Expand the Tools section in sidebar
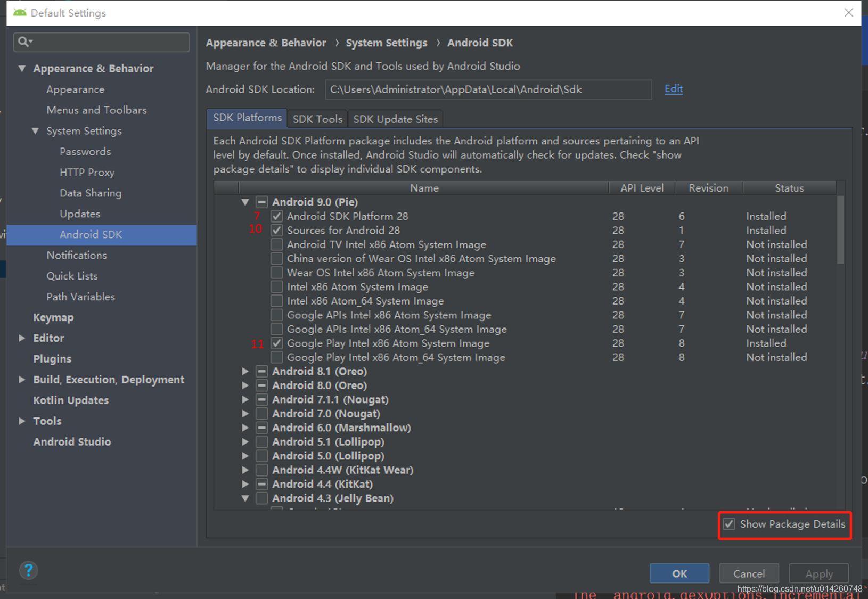 click(x=22, y=421)
